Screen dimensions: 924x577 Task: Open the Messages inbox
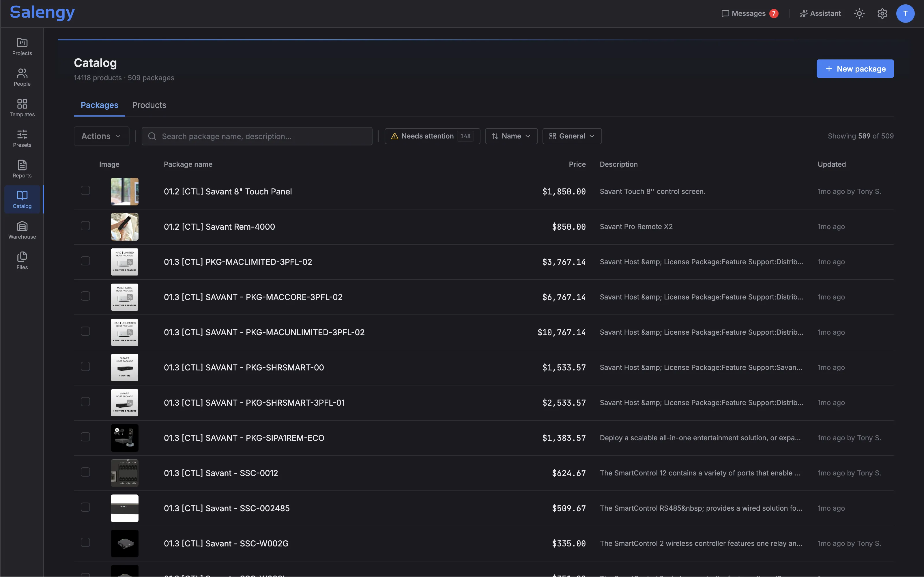(x=749, y=14)
